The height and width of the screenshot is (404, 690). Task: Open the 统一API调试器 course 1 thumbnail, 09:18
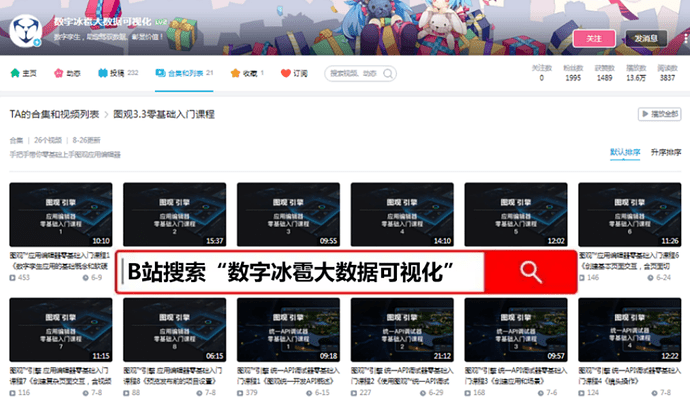(288, 330)
